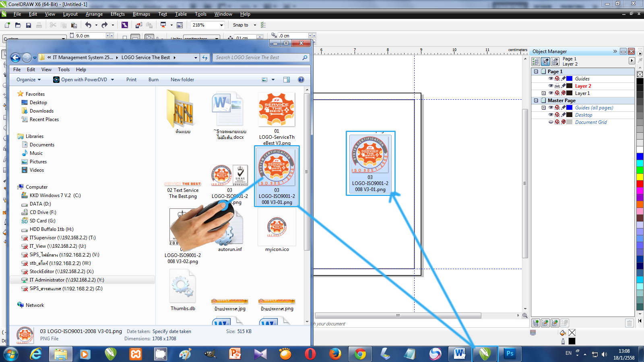
Task: Click the Import icon in CorelDRAW toolbar
Action: coord(138,25)
